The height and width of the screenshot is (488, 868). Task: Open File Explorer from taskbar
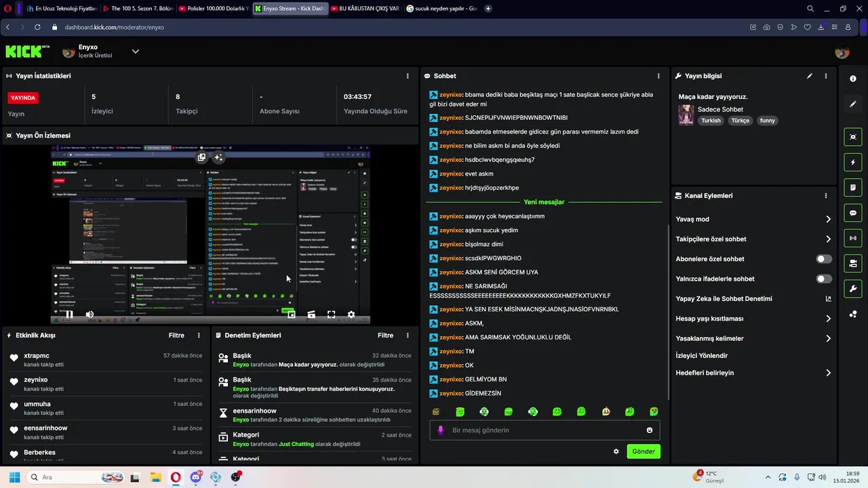(x=155, y=477)
